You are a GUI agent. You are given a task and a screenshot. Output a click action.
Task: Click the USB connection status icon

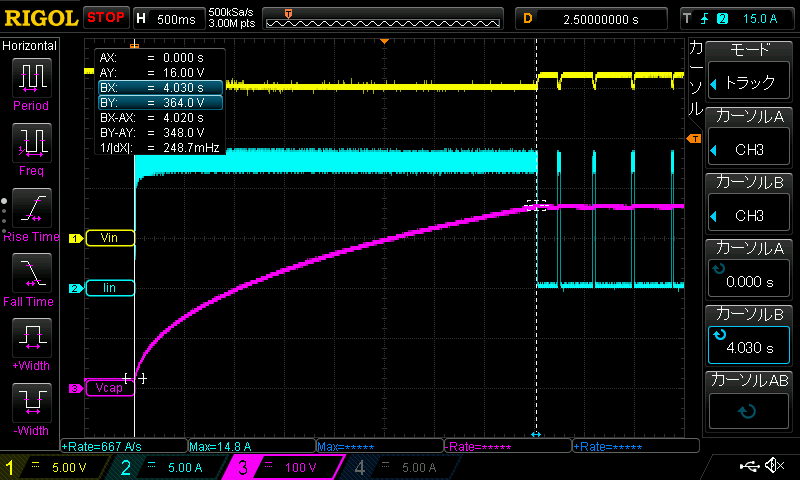(749, 465)
